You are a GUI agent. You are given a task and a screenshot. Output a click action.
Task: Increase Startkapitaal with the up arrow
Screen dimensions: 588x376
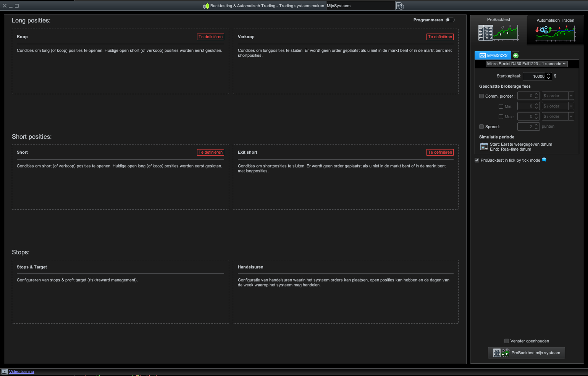click(x=549, y=74)
